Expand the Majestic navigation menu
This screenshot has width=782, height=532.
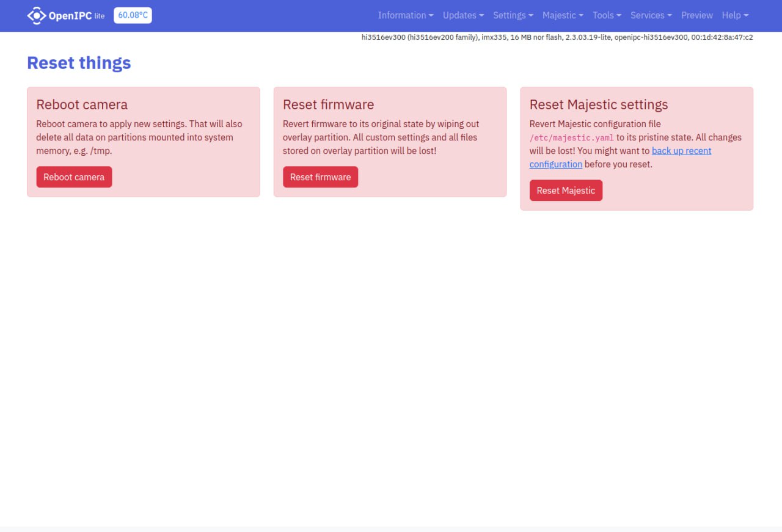point(562,15)
